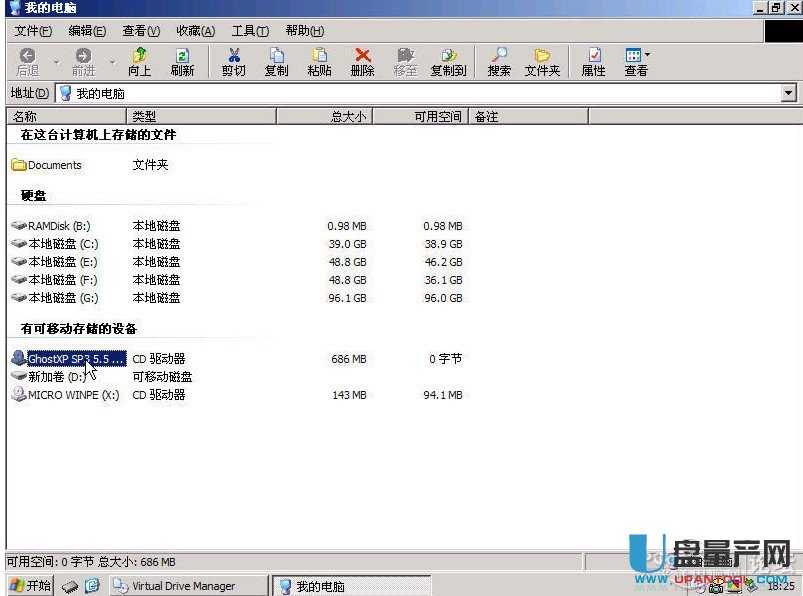Expand the 查看 (View) toolbar dropdown
This screenshot has width=803, height=596.
tap(647, 55)
